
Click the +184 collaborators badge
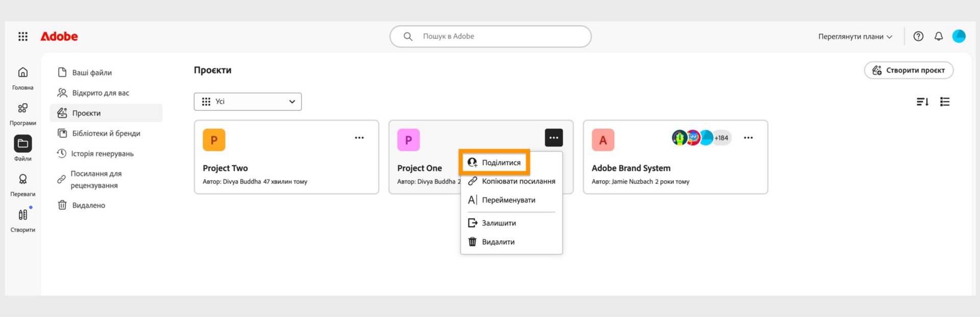[x=722, y=138]
